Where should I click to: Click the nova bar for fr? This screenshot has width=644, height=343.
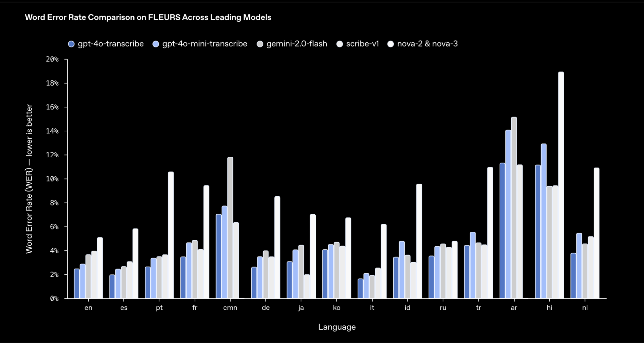click(x=206, y=242)
